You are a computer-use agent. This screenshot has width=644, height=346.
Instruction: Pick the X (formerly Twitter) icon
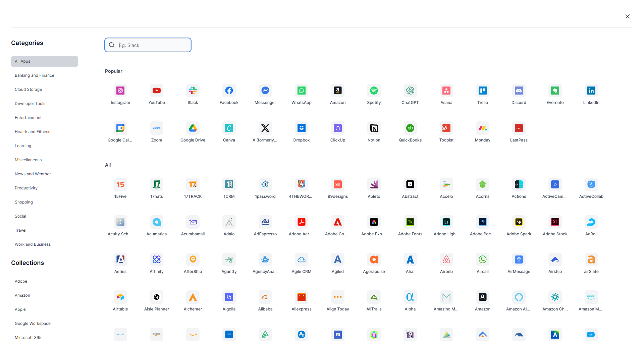click(265, 128)
